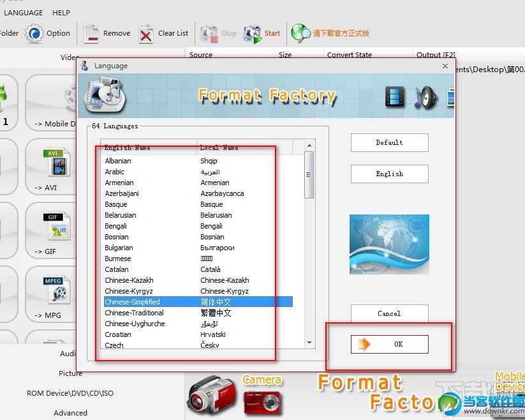This screenshot has height=420, width=525.
Task: Open the Option gear icon in toolbar
Action: click(34, 33)
